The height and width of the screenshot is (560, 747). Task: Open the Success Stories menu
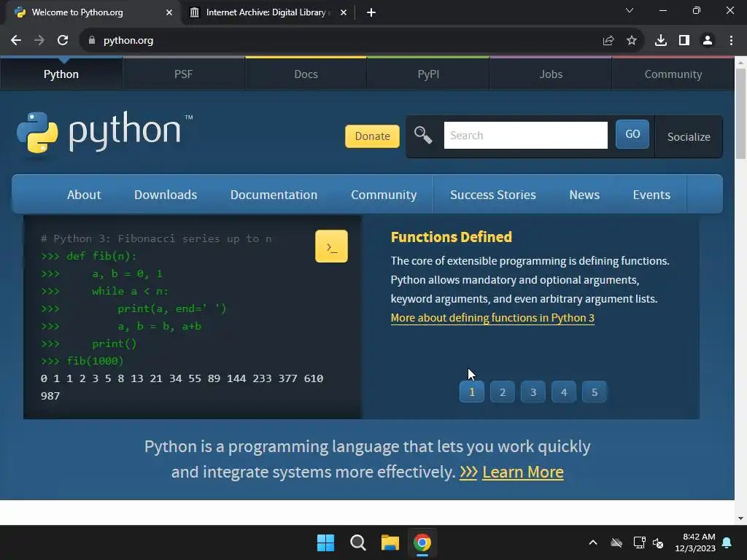click(493, 195)
